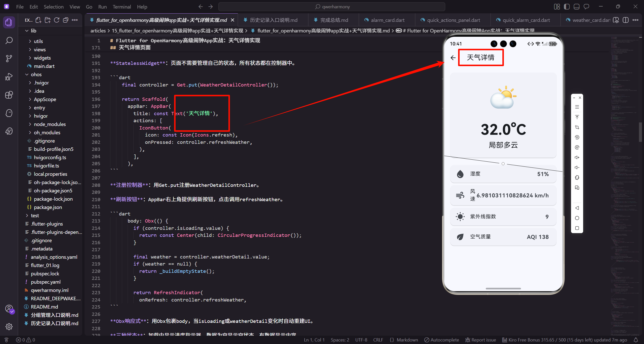Go back in navigation history
This screenshot has height=344, width=644.
coord(200,7)
